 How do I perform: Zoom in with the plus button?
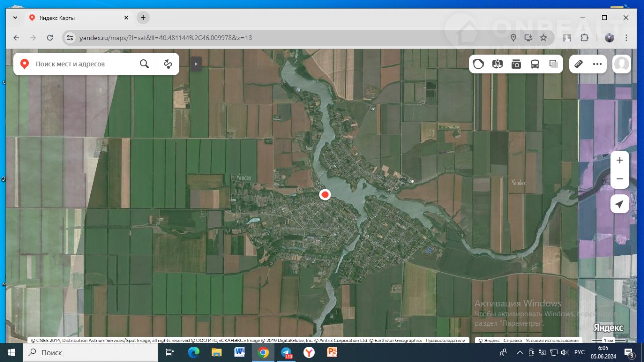click(620, 160)
